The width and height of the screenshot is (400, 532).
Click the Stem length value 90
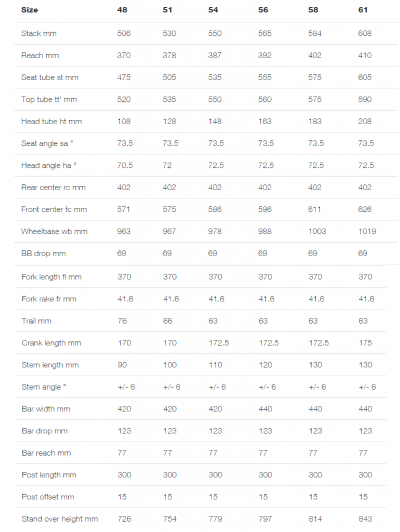coord(122,365)
